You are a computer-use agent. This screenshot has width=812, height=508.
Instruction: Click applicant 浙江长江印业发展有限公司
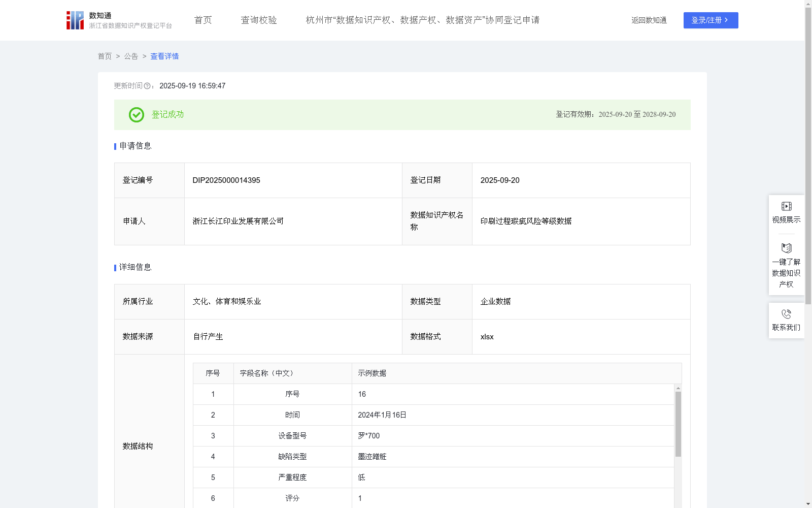pos(238,221)
